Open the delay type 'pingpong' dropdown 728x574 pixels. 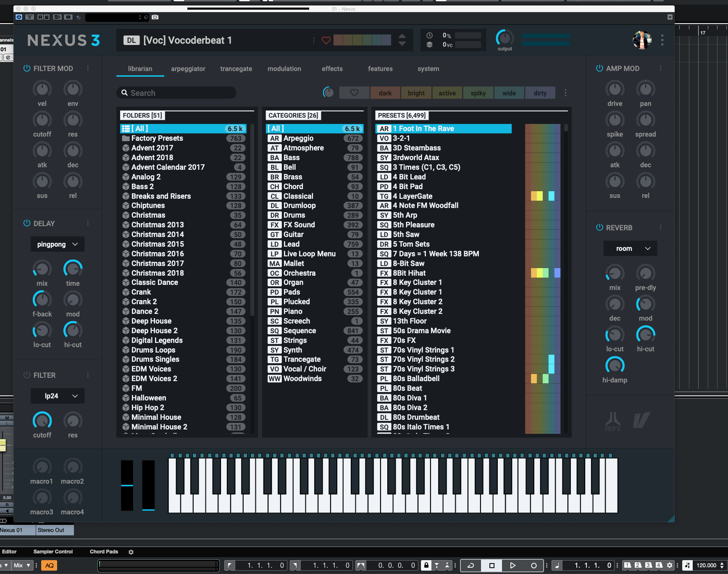point(58,244)
